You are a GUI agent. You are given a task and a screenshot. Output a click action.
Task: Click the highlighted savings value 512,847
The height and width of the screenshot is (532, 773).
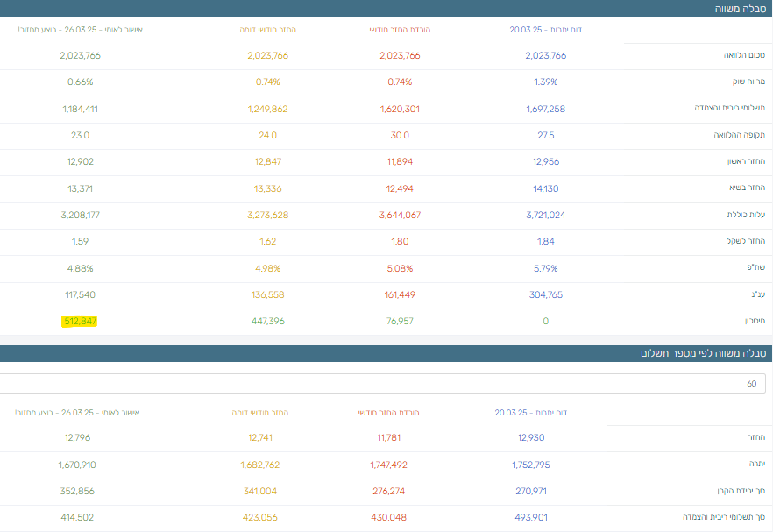80,322
